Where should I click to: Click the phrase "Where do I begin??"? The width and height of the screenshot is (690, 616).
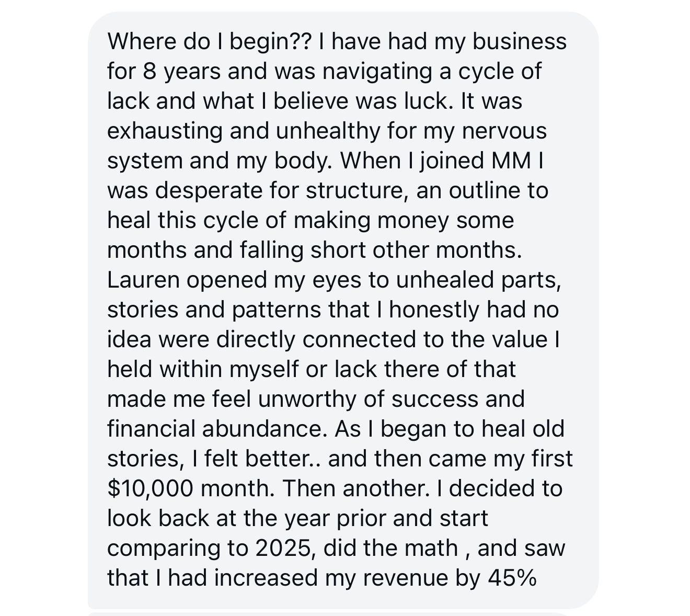click(x=209, y=42)
